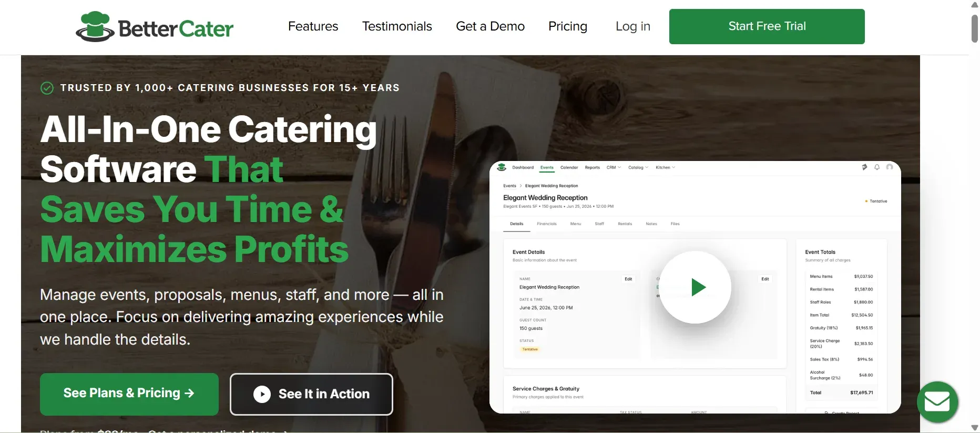
Task: Click the notification bell icon in demo app
Action: (x=877, y=167)
